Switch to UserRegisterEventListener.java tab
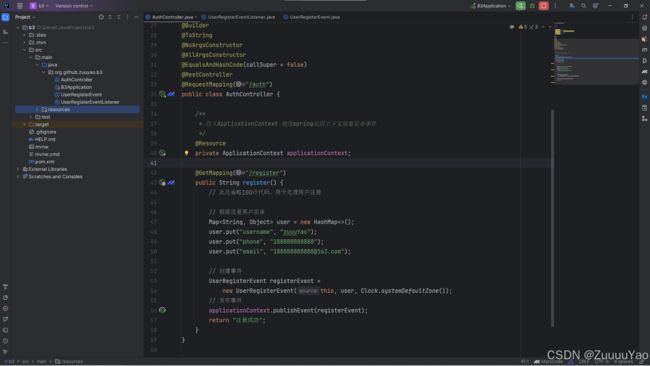The image size is (650, 366). click(238, 17)
